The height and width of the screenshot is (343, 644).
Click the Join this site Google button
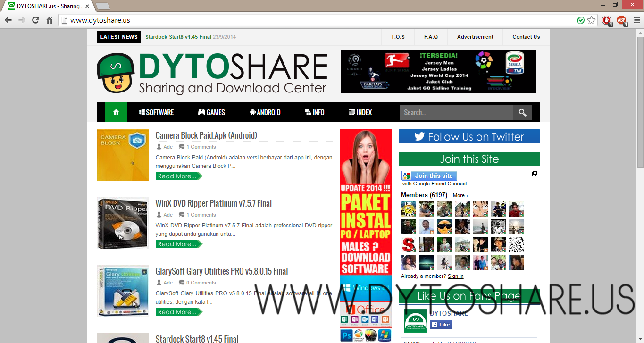tap(429, 176)
